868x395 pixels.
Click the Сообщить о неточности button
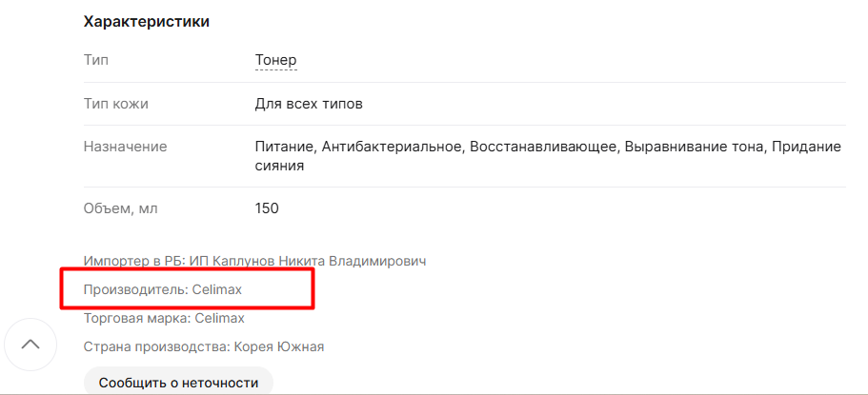[178, 383]
